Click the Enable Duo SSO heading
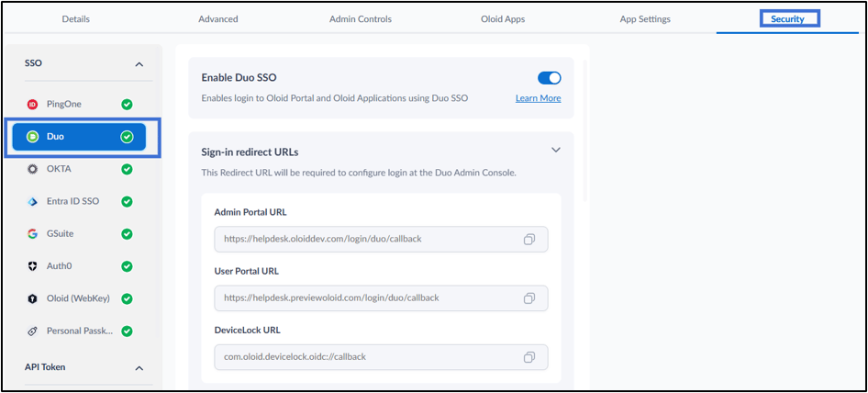 (239, 78)
